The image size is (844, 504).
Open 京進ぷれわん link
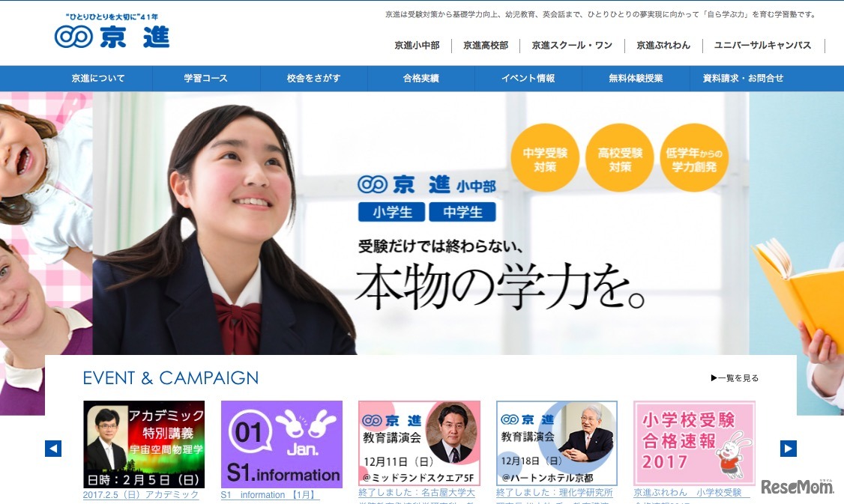(x=663, y=46)
